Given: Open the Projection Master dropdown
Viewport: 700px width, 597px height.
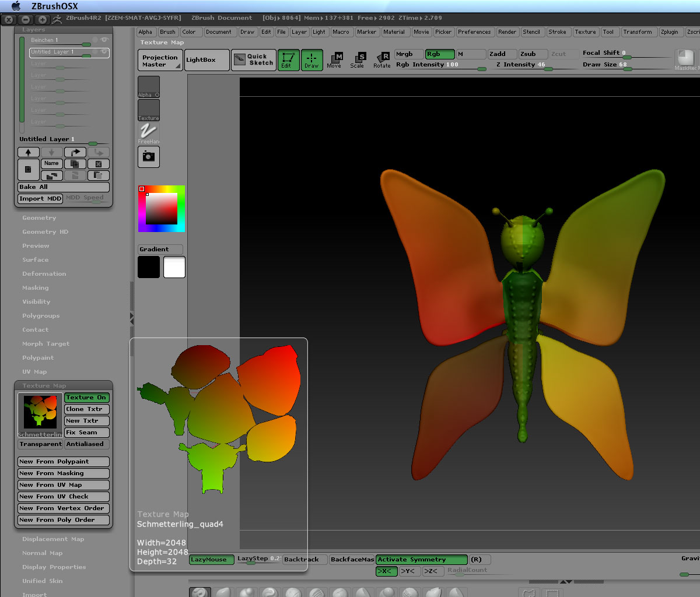Looking at the screenshot, I should [x=160, y=60].
